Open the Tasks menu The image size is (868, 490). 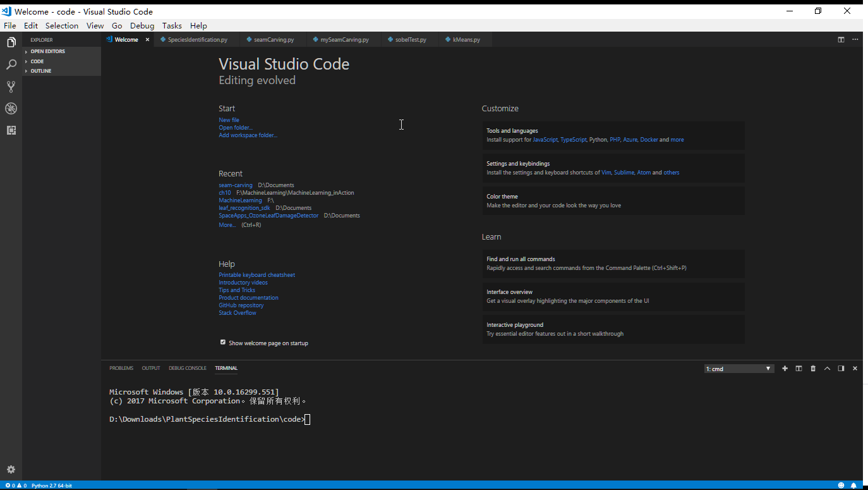tap(172, 26)
